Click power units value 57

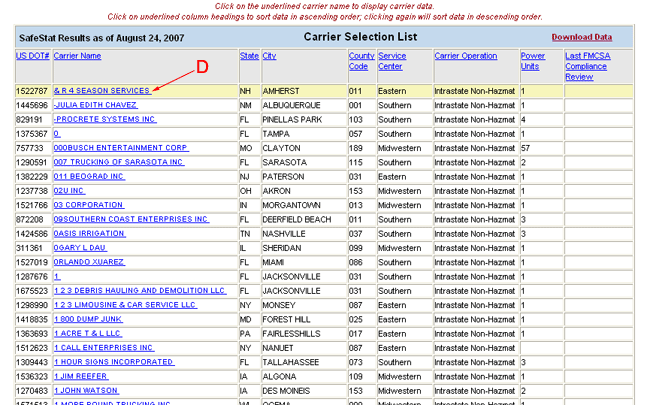click(x=525, y=148)
